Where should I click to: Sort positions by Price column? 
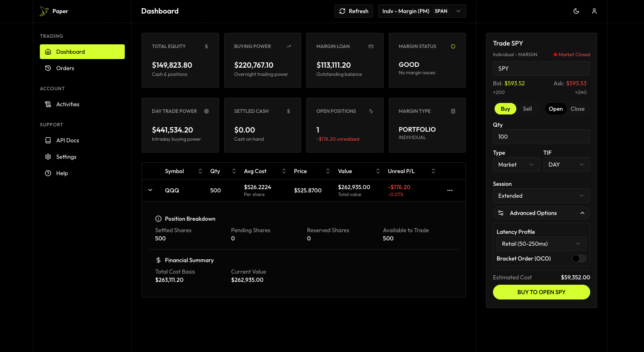click(x=328, y=171)
